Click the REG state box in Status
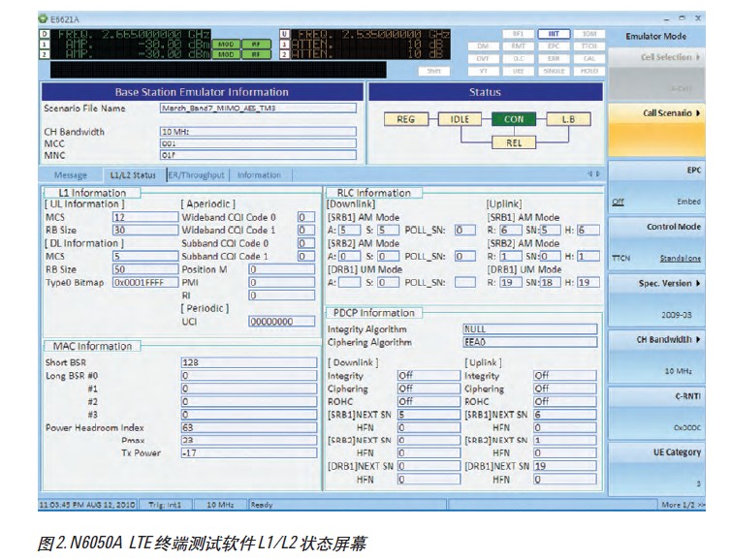 coord(405,119)
